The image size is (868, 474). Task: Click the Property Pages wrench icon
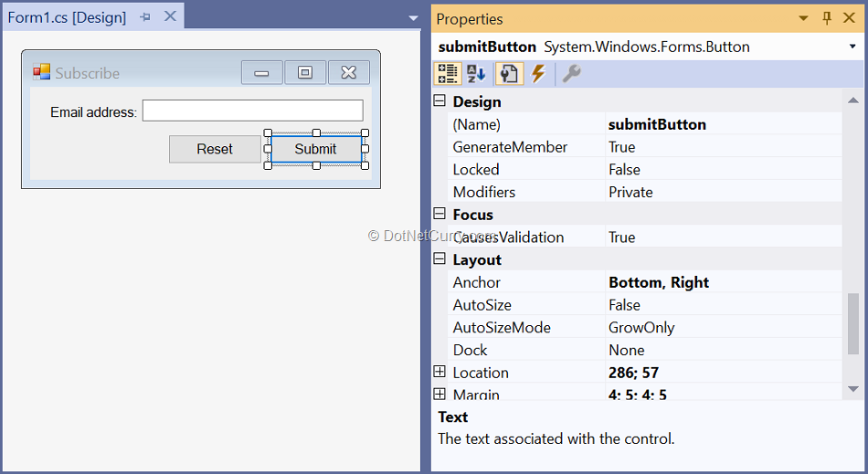tap(571, 74)
